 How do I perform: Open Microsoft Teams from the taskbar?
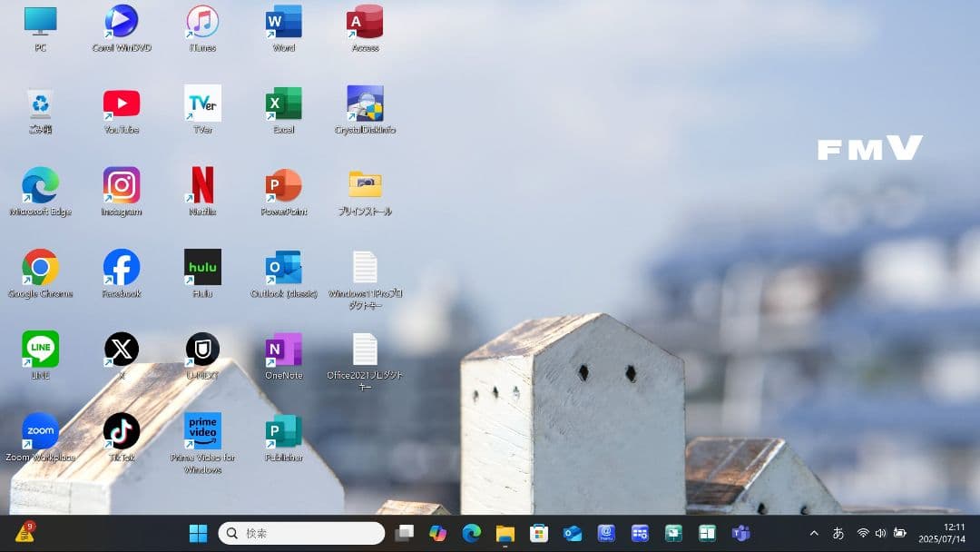pos(740,533)
